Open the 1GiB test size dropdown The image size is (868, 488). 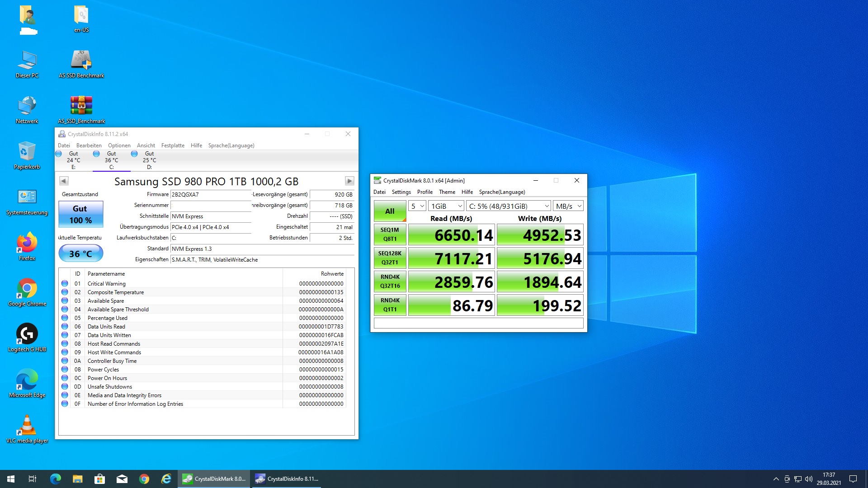(446, 206)
